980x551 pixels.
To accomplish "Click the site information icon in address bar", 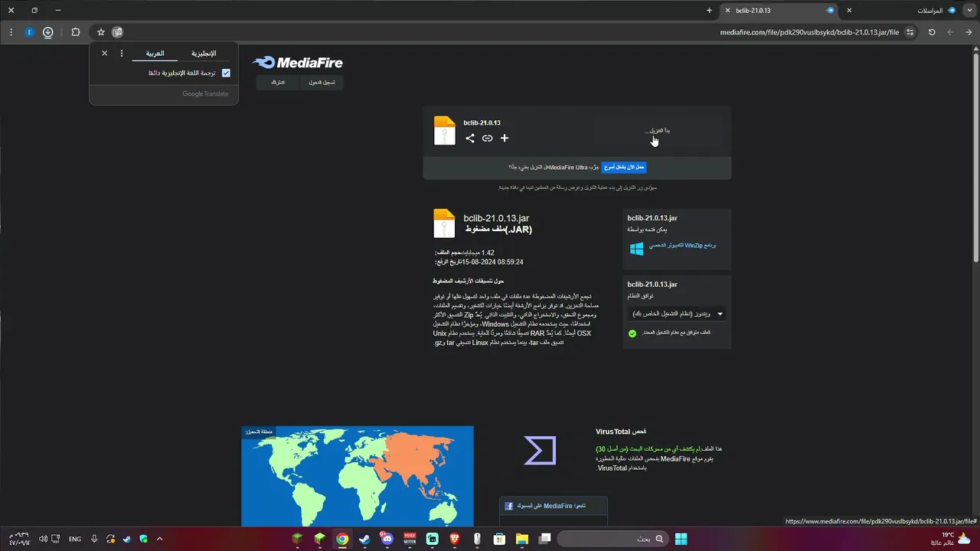I will click(910, 32).
